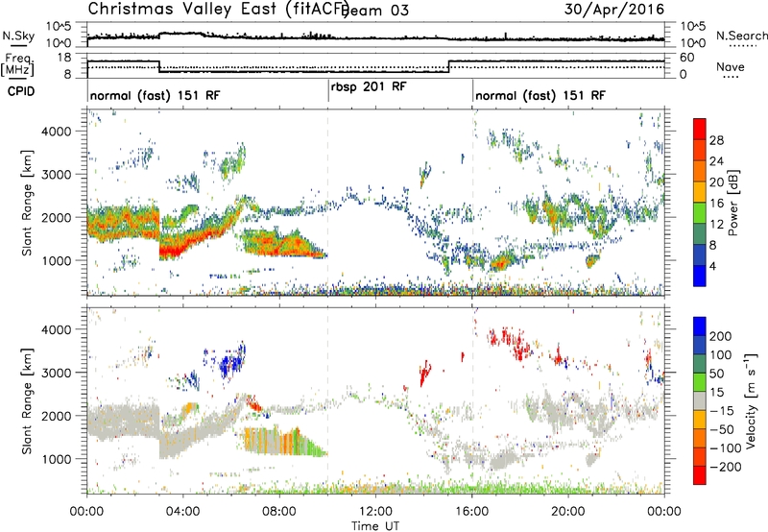
Task: Click the gray segment of the Velocity color bar
Action: [x=700, y=400]
